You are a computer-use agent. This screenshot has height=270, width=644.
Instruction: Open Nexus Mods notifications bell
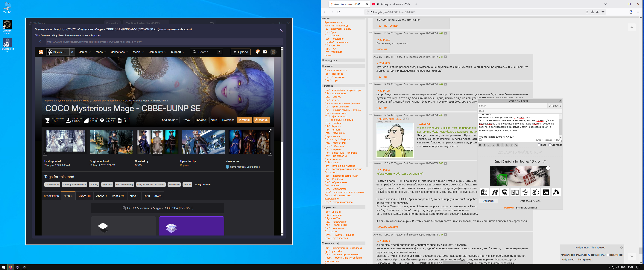tap(257, 52)
